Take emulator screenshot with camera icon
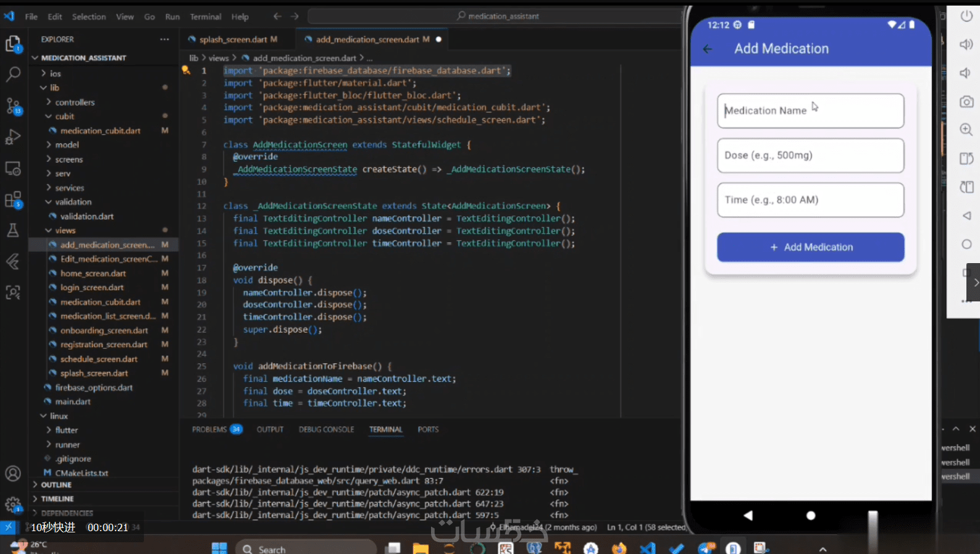The image size is (980, 554). 966,102
